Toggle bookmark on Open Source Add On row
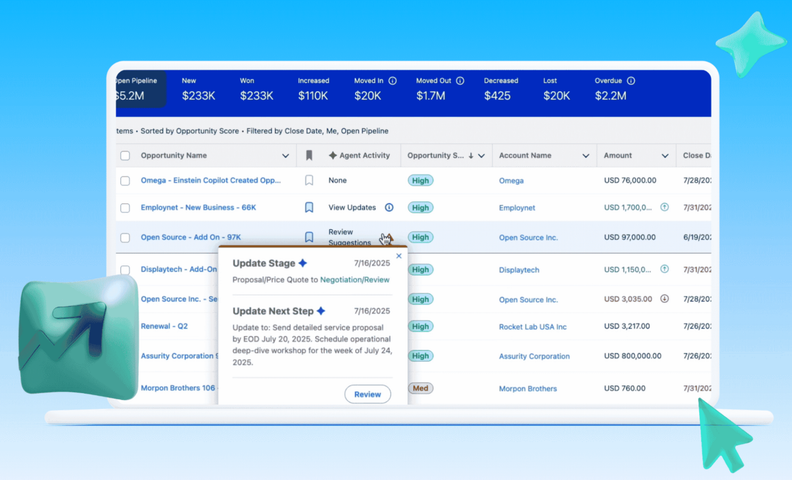Image resolution: width=792 pixels, height=480 pixels. 309,237
